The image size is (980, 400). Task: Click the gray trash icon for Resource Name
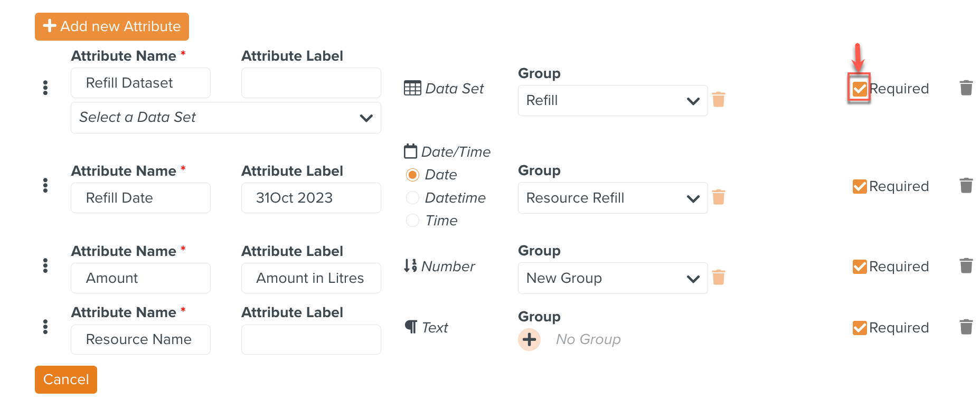[x=966, y=327]
